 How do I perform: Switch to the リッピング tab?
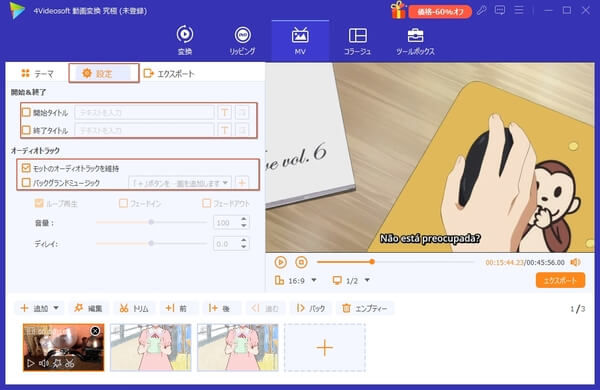click(242, 40)
